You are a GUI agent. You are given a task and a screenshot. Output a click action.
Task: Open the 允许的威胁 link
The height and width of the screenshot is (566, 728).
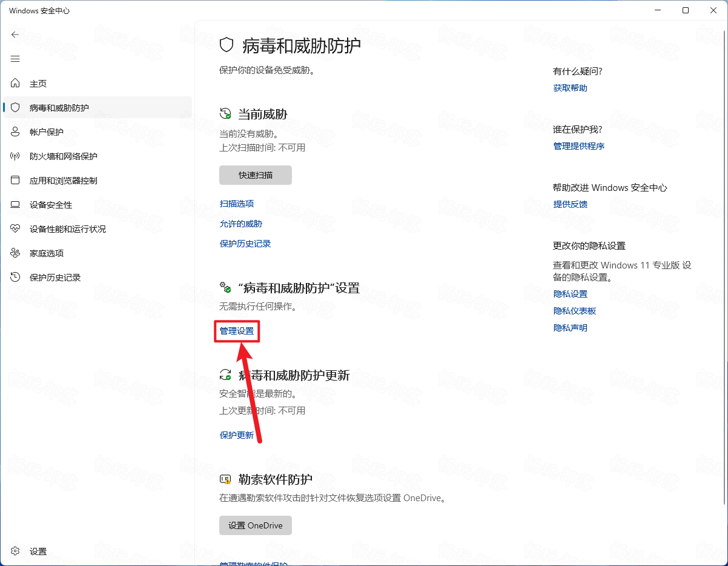[241, 224]
